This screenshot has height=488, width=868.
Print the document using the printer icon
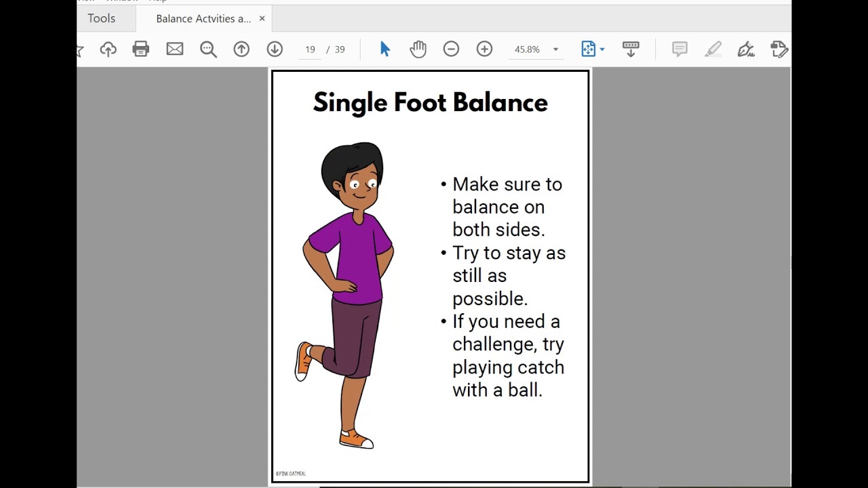[x=141, y=49]
